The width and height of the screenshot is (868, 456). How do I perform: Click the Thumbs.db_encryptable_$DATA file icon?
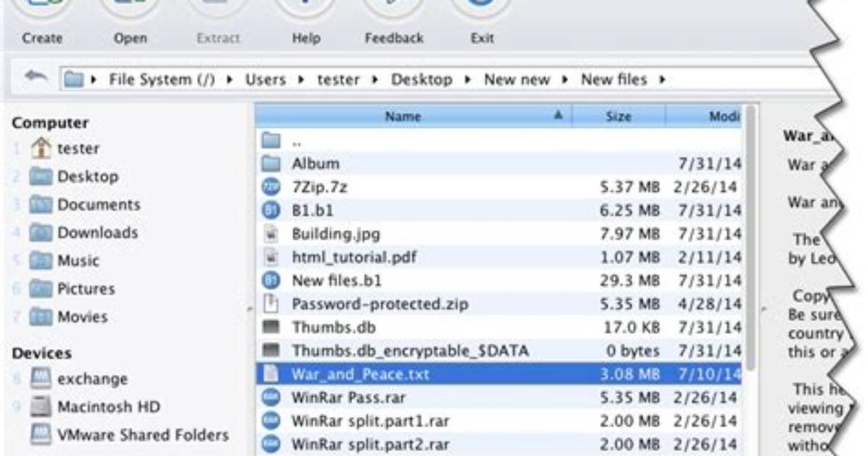[271, 350]
